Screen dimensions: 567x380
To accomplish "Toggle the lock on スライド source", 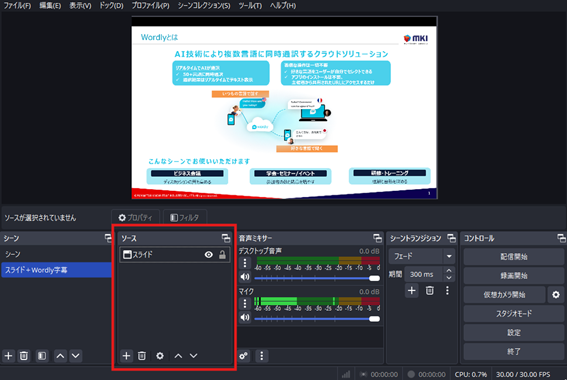I will pos(222,255).
